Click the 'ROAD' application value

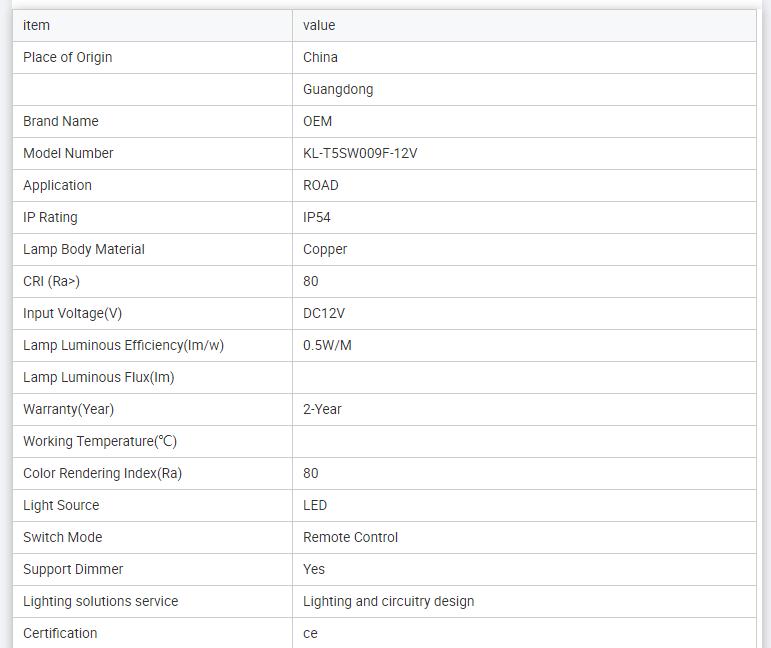click(x=321, y=185)
